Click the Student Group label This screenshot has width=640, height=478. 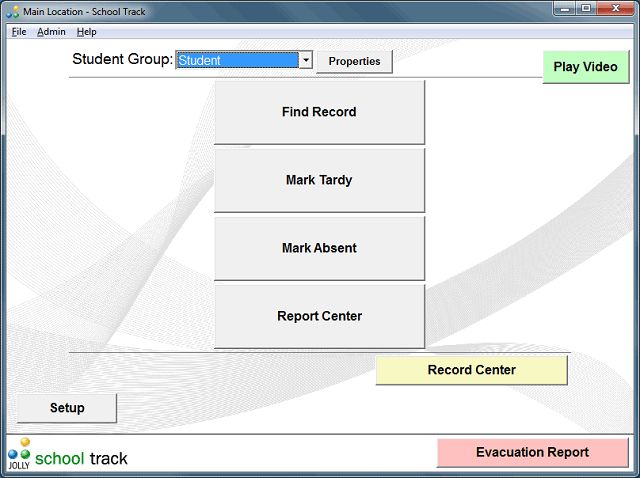point(122,59)
